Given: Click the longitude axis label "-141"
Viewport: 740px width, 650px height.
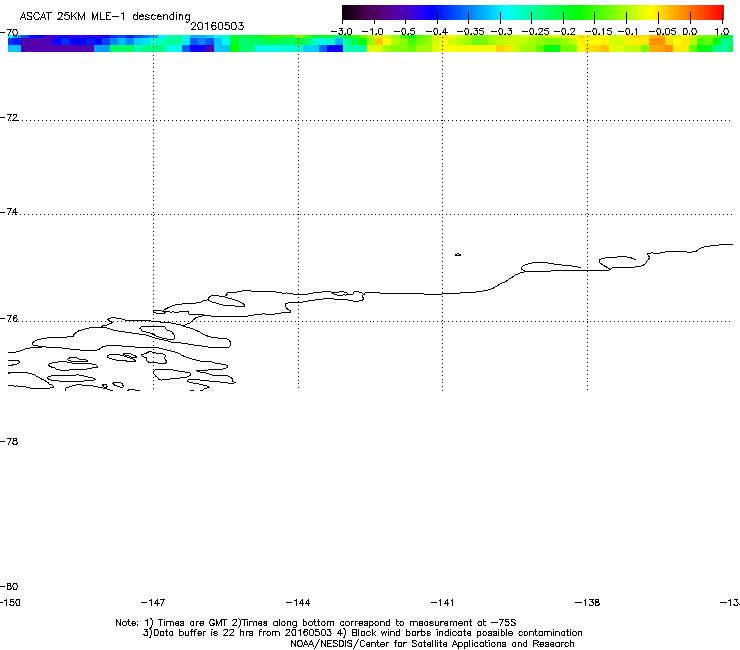Looking at the screenshot, I should click(x=442, y=602).
